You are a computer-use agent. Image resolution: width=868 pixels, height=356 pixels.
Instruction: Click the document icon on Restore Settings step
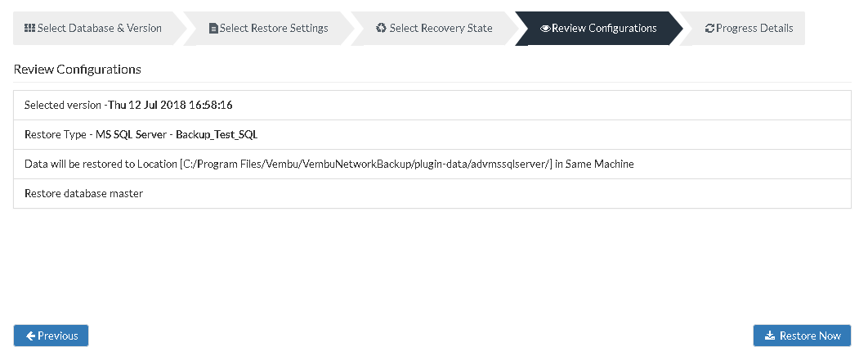point(213,29)
